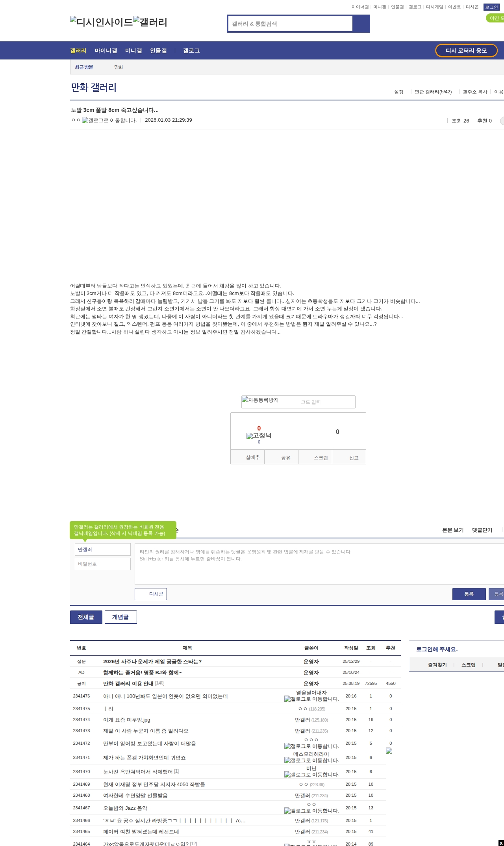Open 즐겨찾기 in the login box
The image size is (504, 846).
pos(437,665)
